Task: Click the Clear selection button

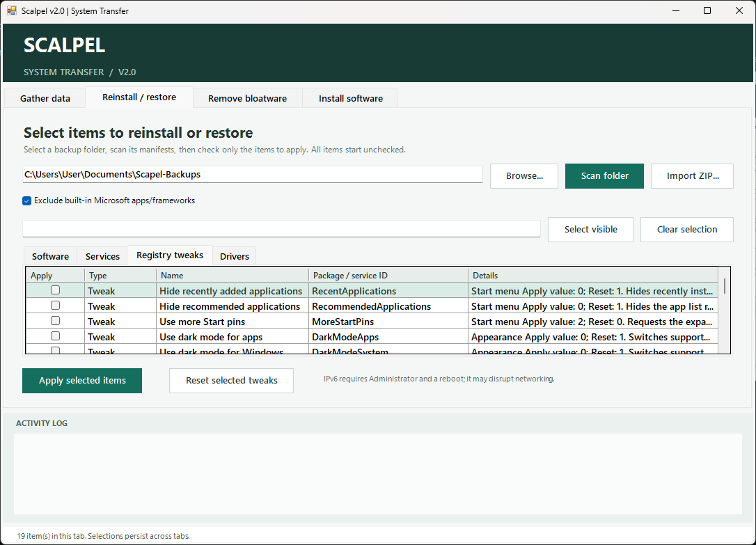Action: tap(686, 230)
